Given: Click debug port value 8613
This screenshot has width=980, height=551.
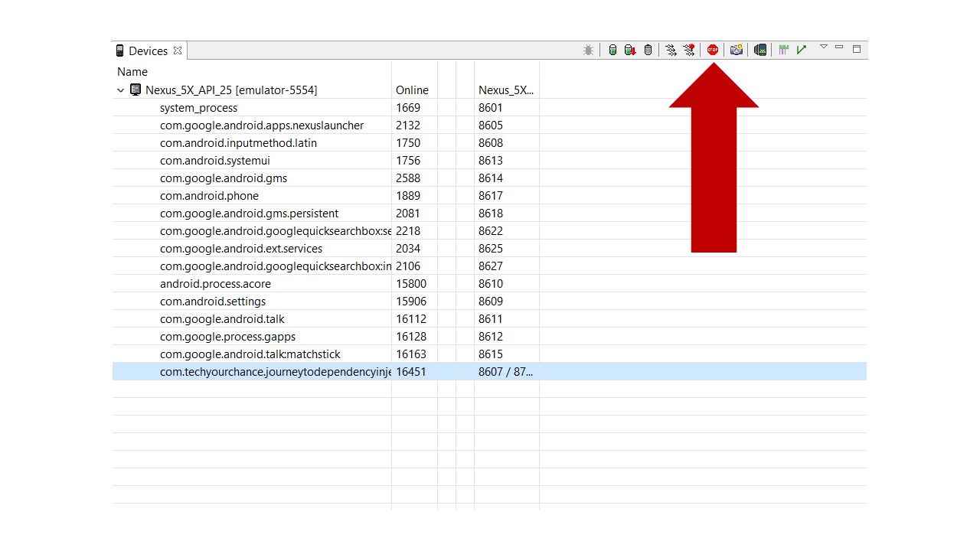Looking at the screenshot, I should coord(491,161).
